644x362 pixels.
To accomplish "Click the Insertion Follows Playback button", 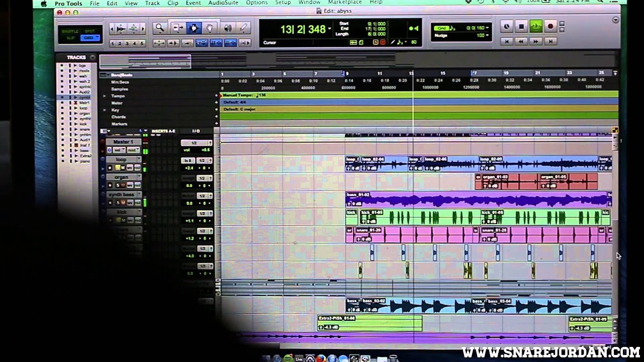I will pyautogui.click(x=246, y=43).
